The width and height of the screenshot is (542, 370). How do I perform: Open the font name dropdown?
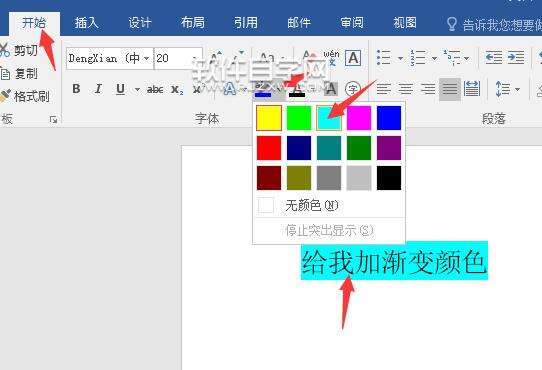146,58
